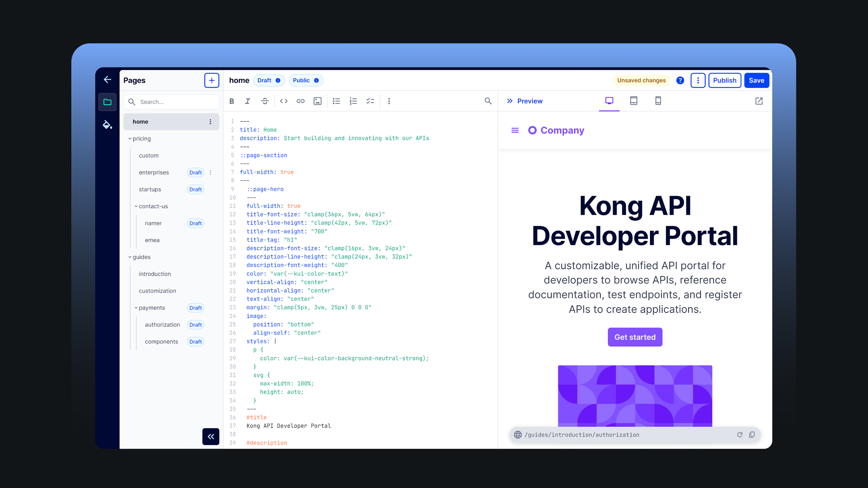Screen dimensions: 868x488
Task: Collapse the contact-us tree group
Action: 136,206
